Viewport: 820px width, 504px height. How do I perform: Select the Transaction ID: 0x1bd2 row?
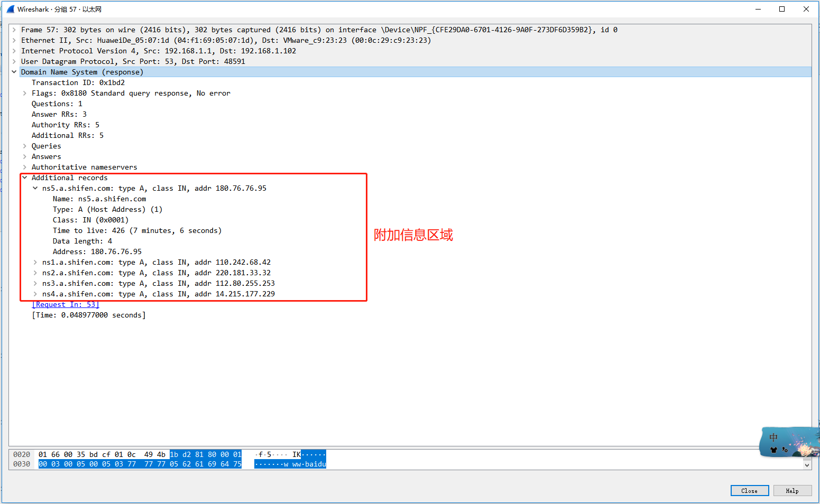pos(78,83)
